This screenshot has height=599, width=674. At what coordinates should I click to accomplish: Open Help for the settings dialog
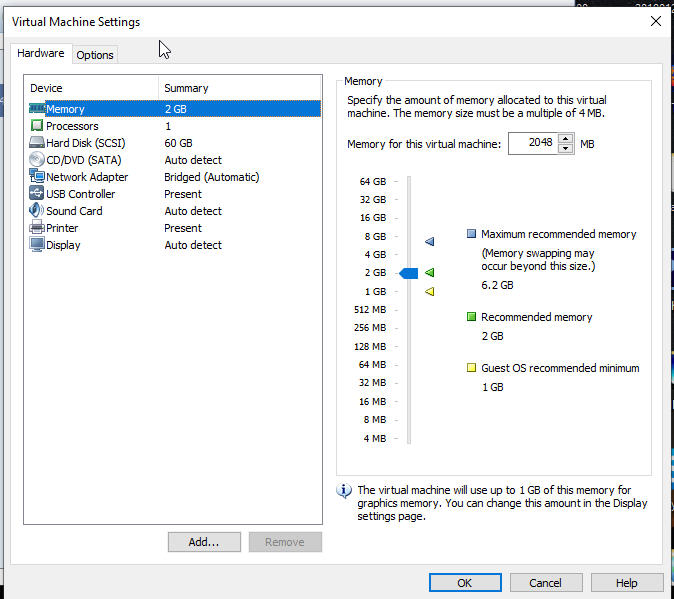coord(627,583)
